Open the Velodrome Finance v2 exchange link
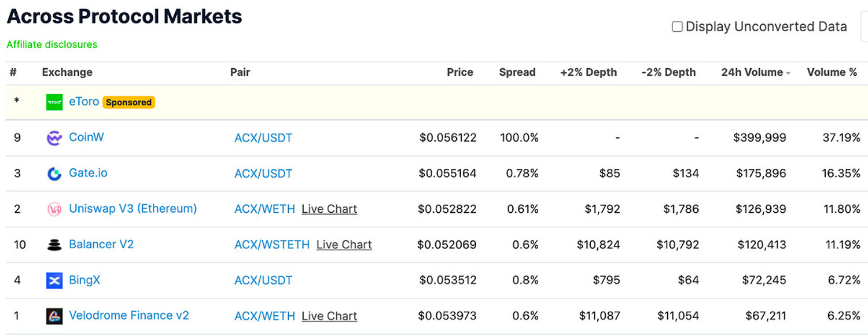868x336 pixels. click(129, 316)
